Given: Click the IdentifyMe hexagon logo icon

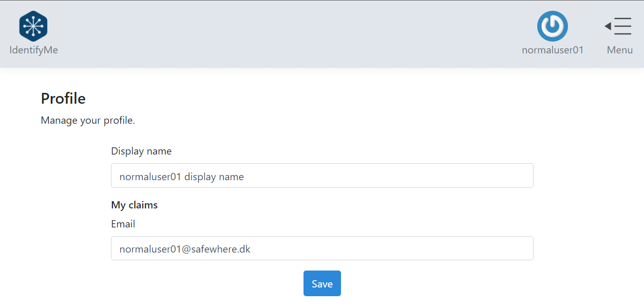Looking at the screenshot, I should coord(33,26).
